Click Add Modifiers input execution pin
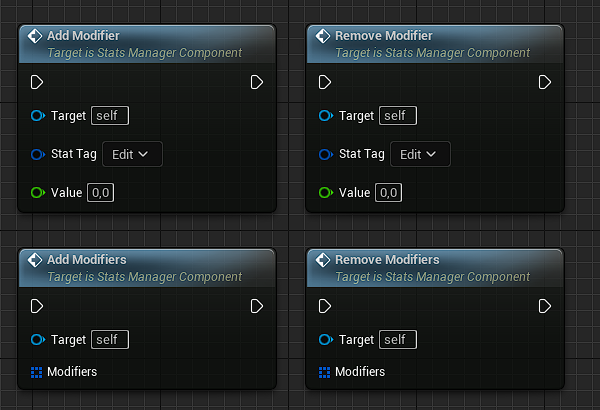This screenshot has width=600, height=410. [x=37, y=306]
